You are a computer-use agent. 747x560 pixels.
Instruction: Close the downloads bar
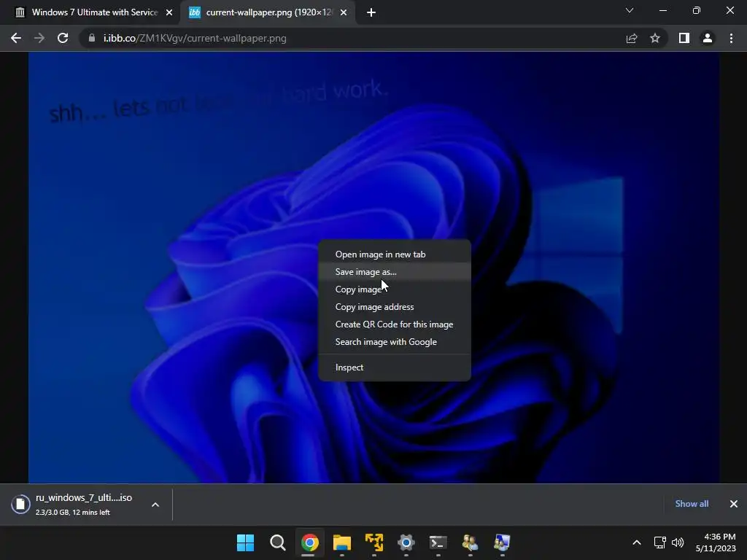pyautogui.click(x=734, y=504)
